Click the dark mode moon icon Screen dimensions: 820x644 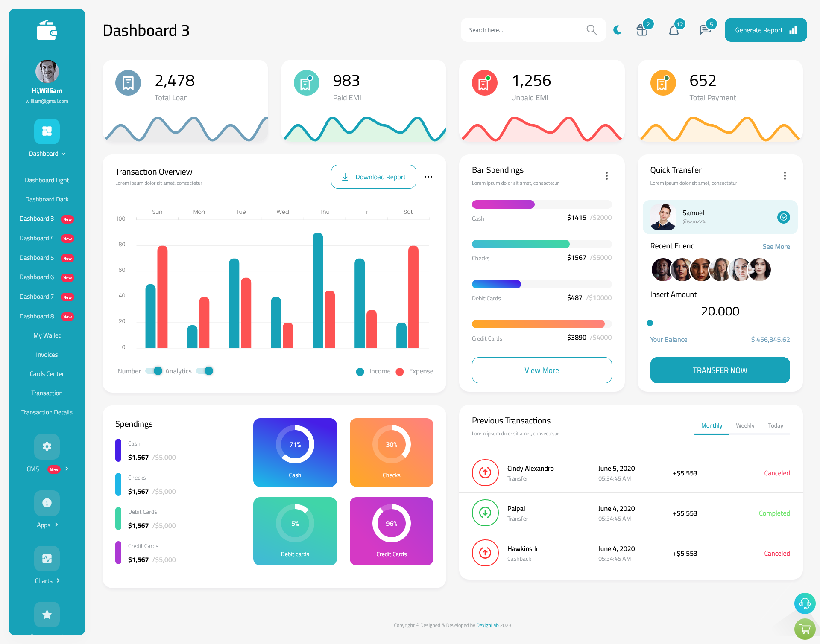[x=617, y=30]
